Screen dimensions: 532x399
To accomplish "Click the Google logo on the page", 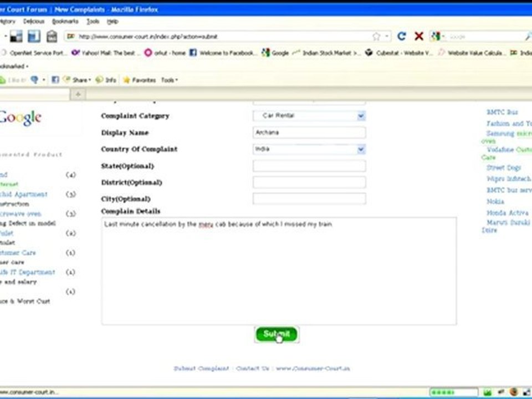I will click(21, 117).
